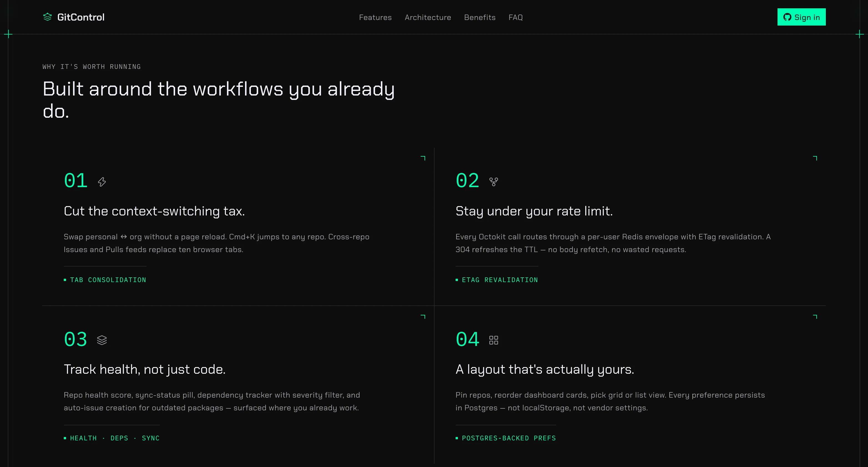Select the POSTGRES-BACKED PREFS tag
868x467 pixels.
(x=505, y=438)
